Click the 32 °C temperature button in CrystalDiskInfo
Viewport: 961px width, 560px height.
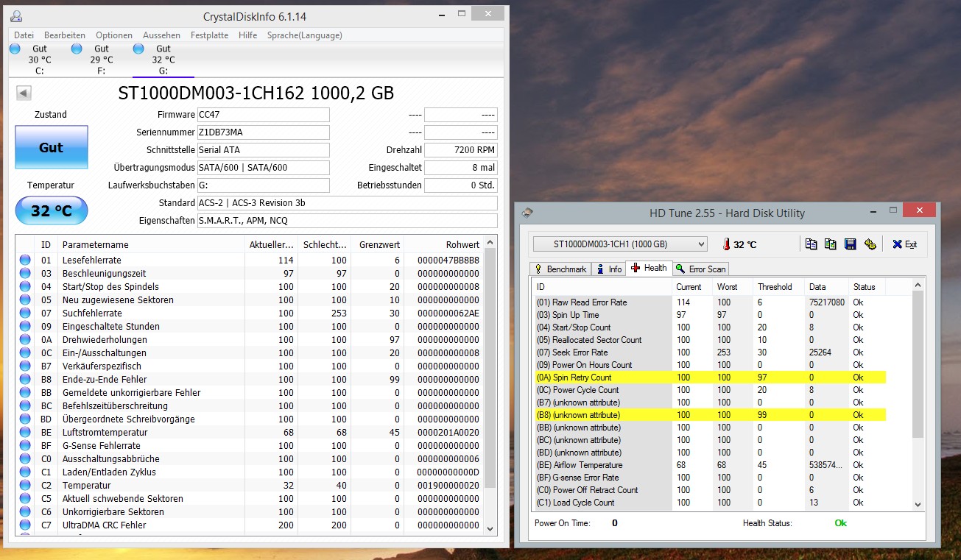point(52,211)
